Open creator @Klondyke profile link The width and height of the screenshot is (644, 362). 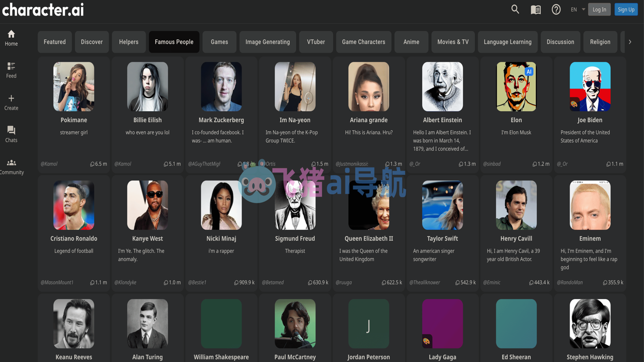(126, 283)
